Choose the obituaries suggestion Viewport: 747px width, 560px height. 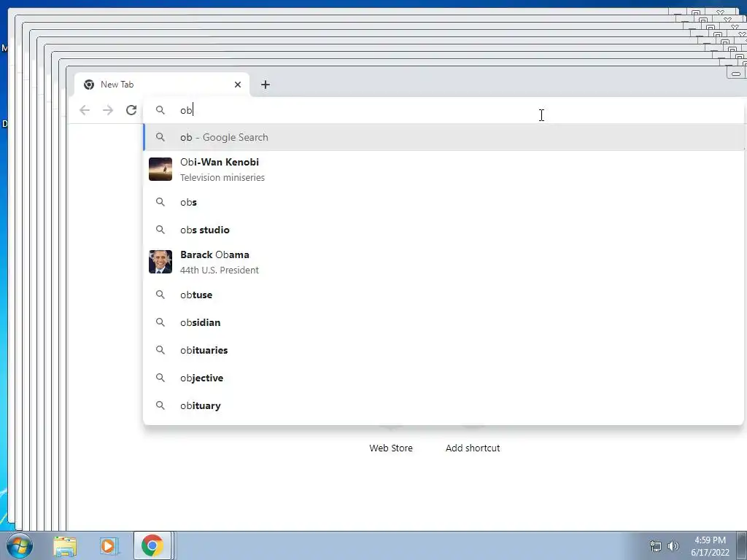pyautogui.click(x=443, y=350)
